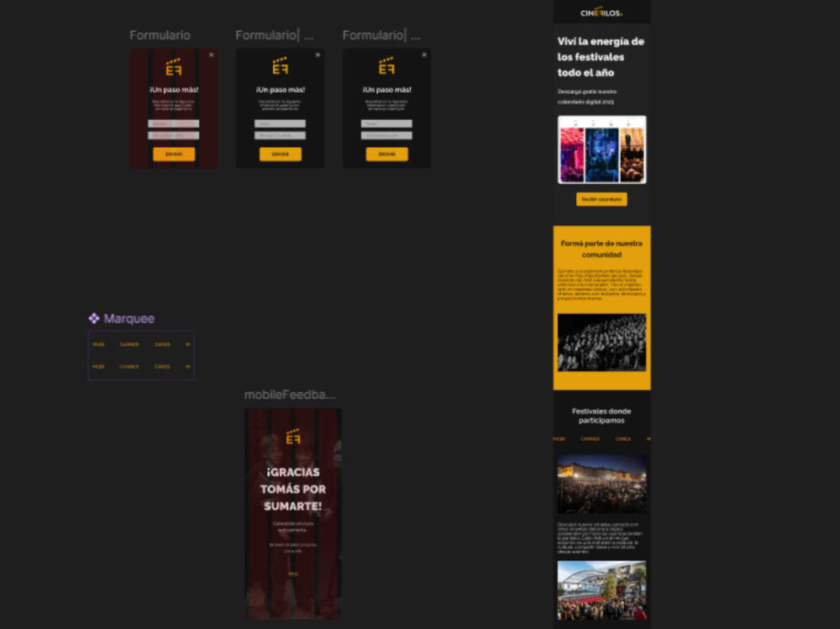840x629 pixels.
Task: Click the ENVIAR button in the red-striped Formulario
Action: [x=174, y=155]
